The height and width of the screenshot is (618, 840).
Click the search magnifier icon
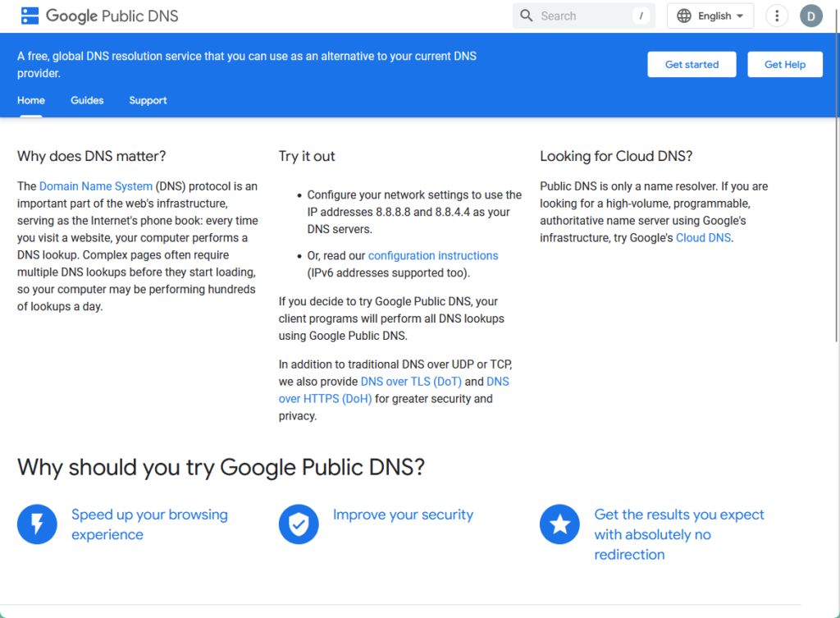[x=527, y=16]
